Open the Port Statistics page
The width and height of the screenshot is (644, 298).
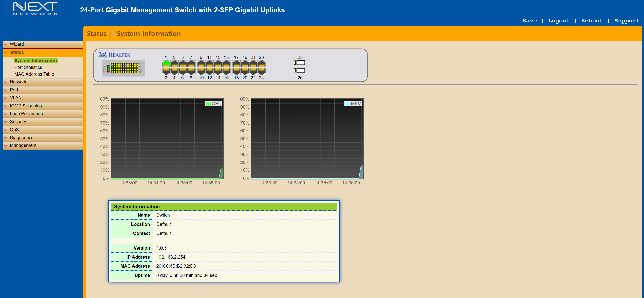28,67
